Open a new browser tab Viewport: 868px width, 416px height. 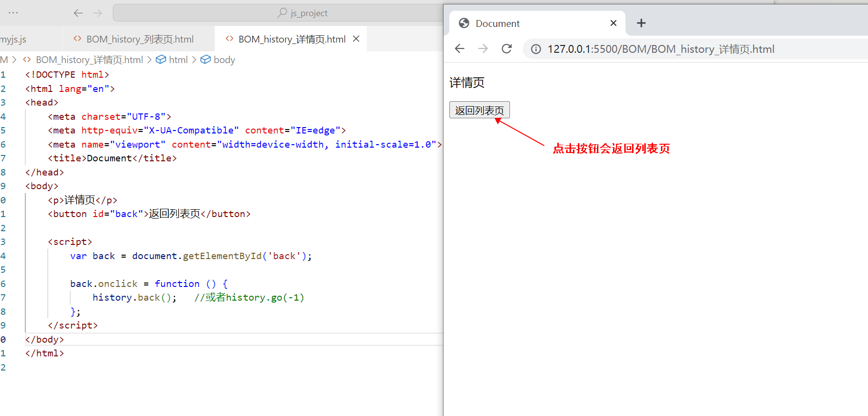(641, 23)
